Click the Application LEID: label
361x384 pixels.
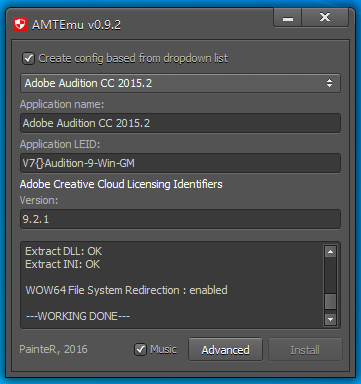60,144
